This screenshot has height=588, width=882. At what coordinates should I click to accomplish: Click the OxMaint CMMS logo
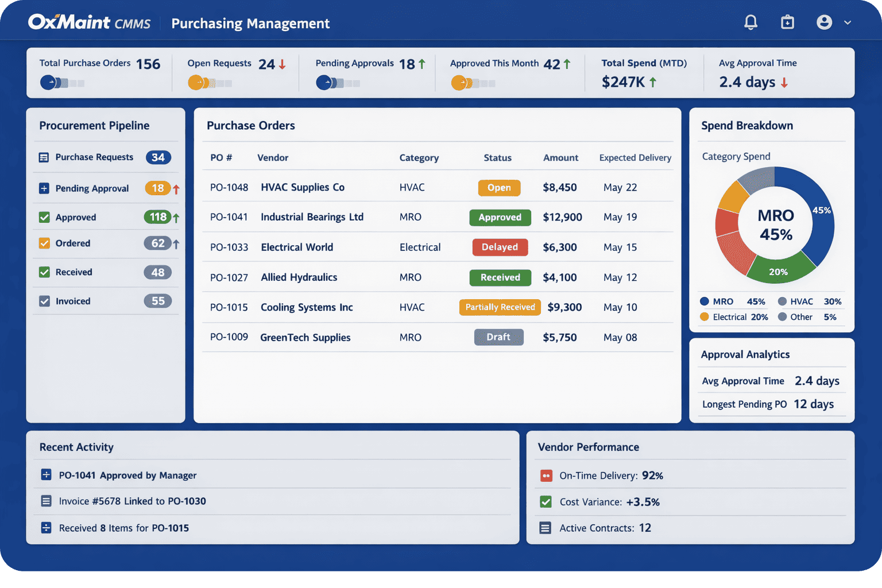coord(89,22)
